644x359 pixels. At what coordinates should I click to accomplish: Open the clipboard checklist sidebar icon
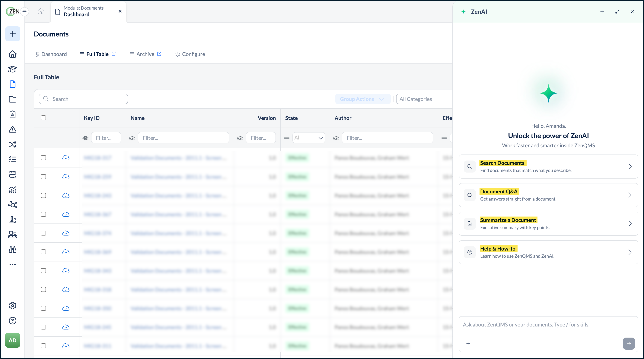(12, 114)
